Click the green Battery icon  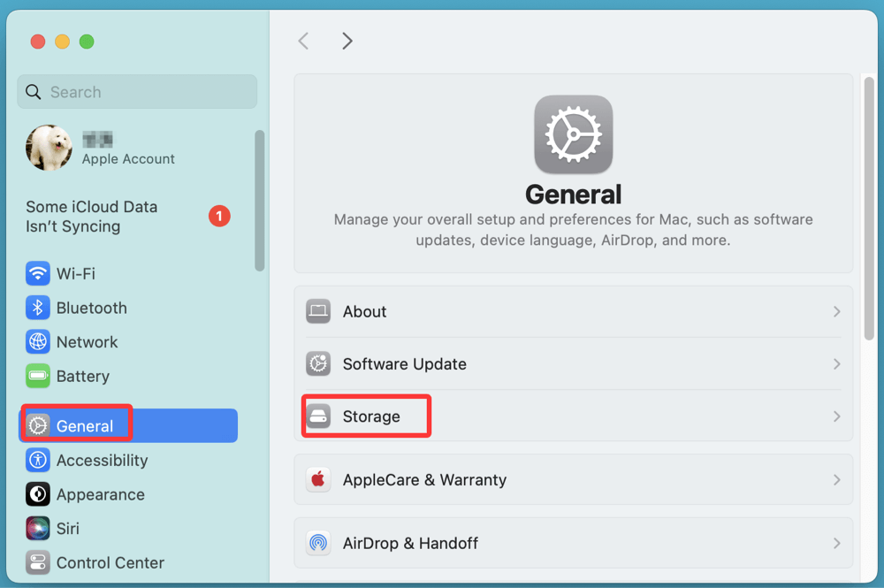click(37, 376)
